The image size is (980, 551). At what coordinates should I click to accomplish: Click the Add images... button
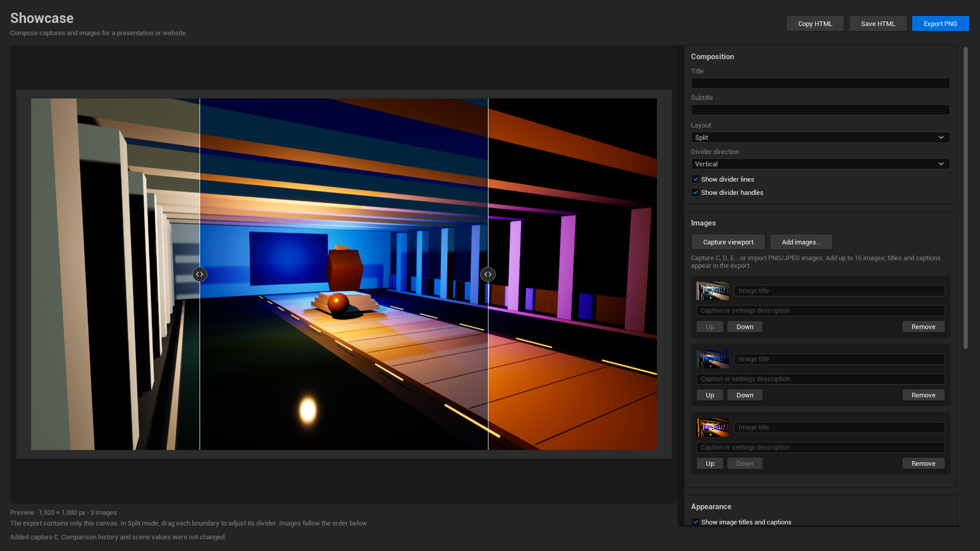[x=801, y=242]
